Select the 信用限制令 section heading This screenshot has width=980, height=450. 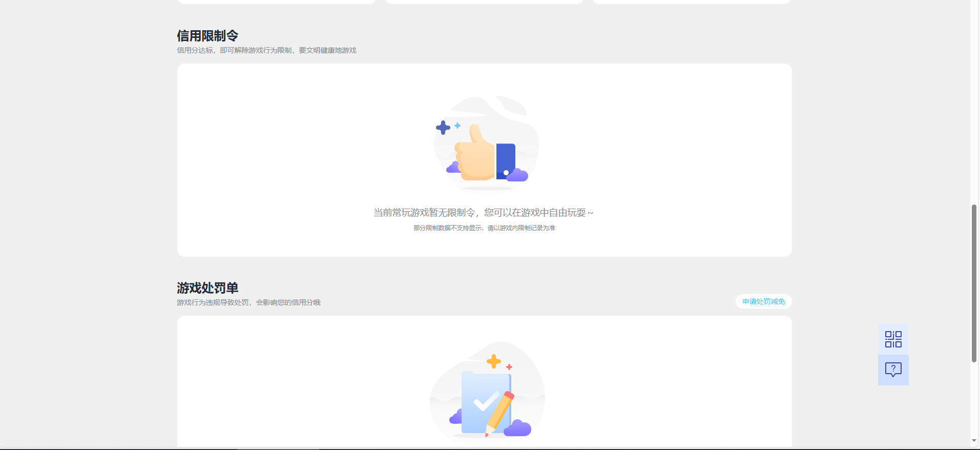click(207, 36)
